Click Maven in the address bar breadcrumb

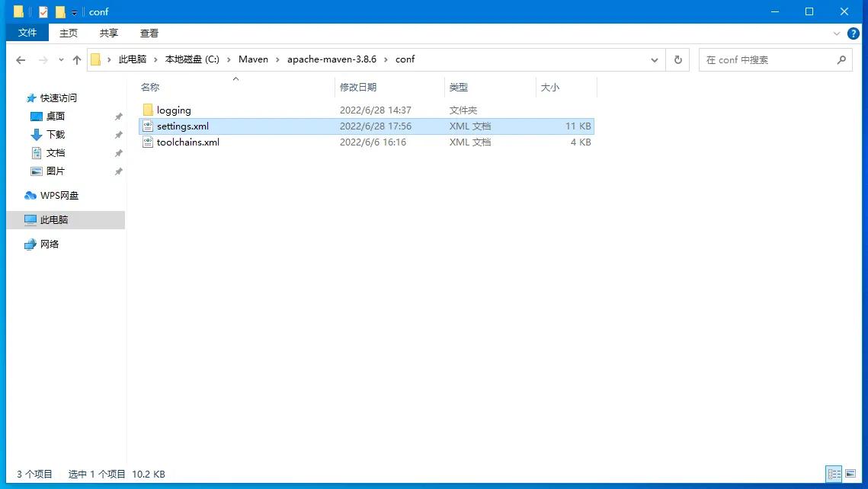[x=253, y=59]
